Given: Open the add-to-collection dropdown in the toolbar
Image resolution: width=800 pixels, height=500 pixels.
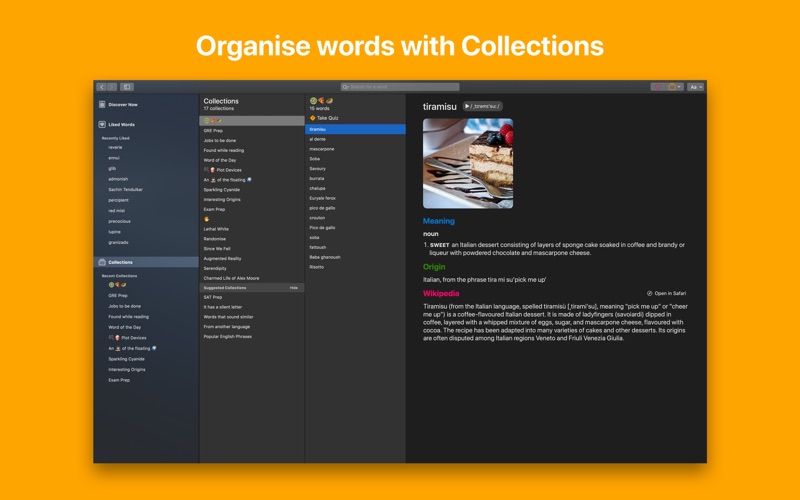Looking at the screenshot, I should click(x=674, y=87).
